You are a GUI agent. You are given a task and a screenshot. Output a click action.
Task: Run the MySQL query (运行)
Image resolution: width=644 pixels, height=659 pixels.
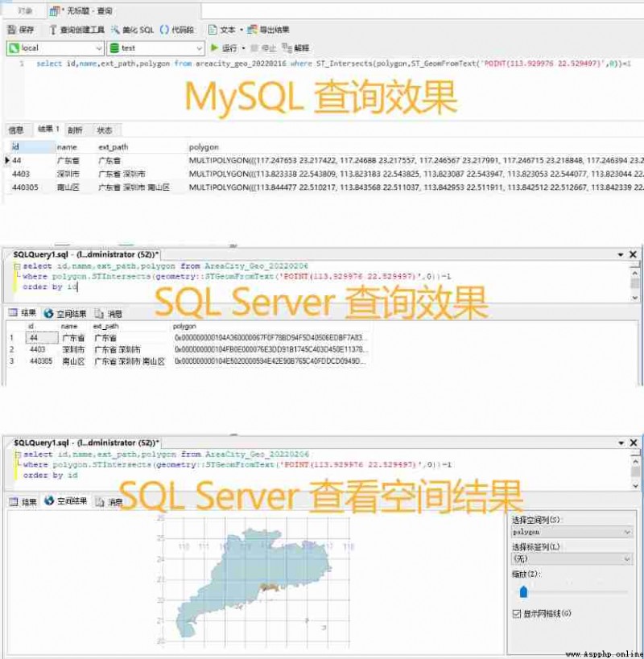[224, 48]
